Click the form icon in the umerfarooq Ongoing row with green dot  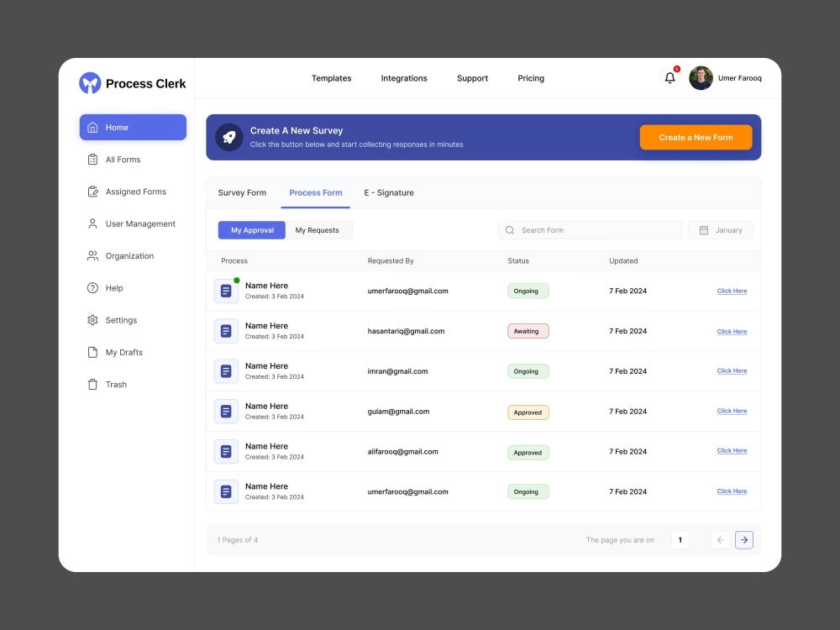pyautogui.click(x=226, y=291)
